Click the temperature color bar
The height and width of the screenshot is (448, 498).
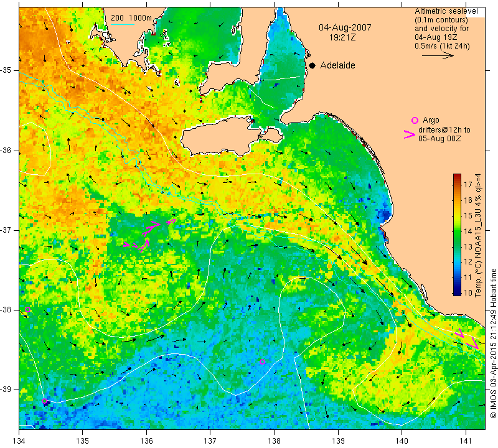457,235
